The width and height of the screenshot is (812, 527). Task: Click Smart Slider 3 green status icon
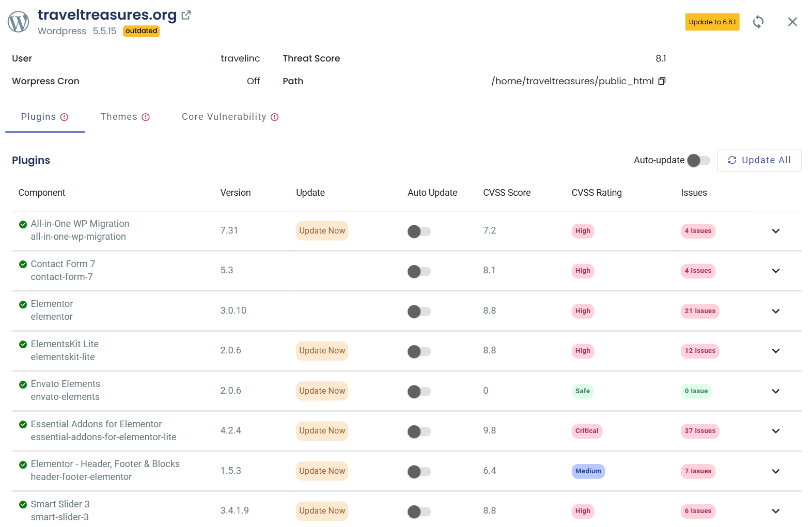point(23,505)
